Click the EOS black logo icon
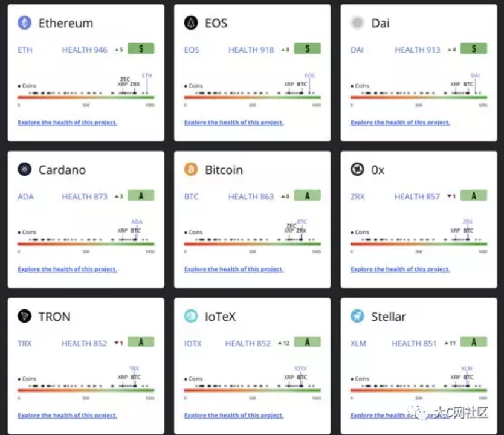Image resolution: width=504 pixels, height=435 pixels. [x=191, y=23]
